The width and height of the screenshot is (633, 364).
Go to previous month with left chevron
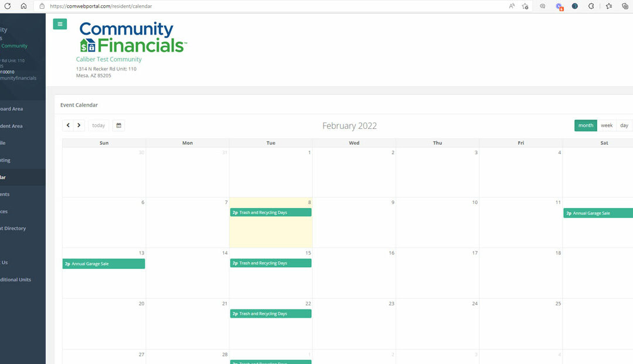[68, 125]
